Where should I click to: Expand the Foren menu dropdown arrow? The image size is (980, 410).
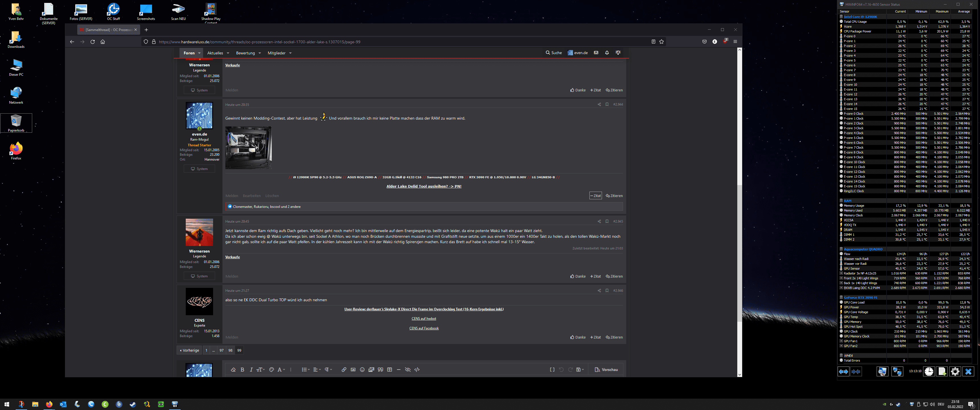(x=199, y=53)
